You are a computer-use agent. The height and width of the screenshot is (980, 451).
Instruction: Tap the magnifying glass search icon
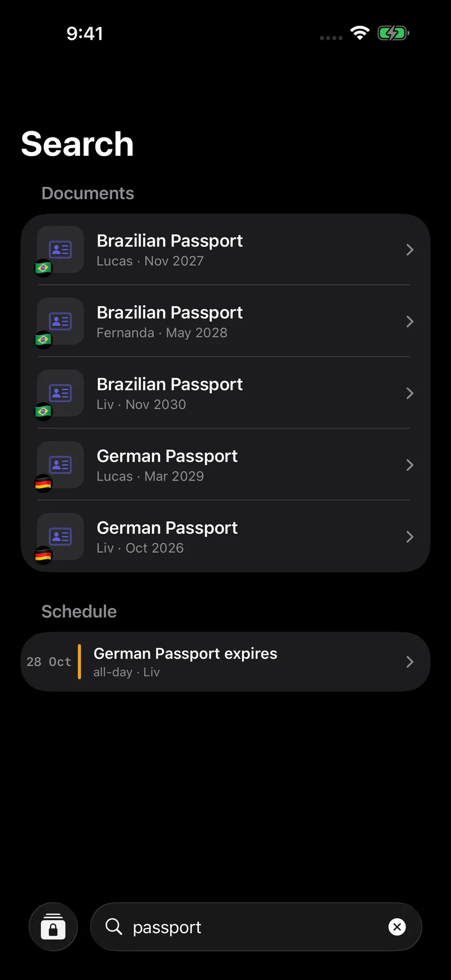tap(114, 926)
